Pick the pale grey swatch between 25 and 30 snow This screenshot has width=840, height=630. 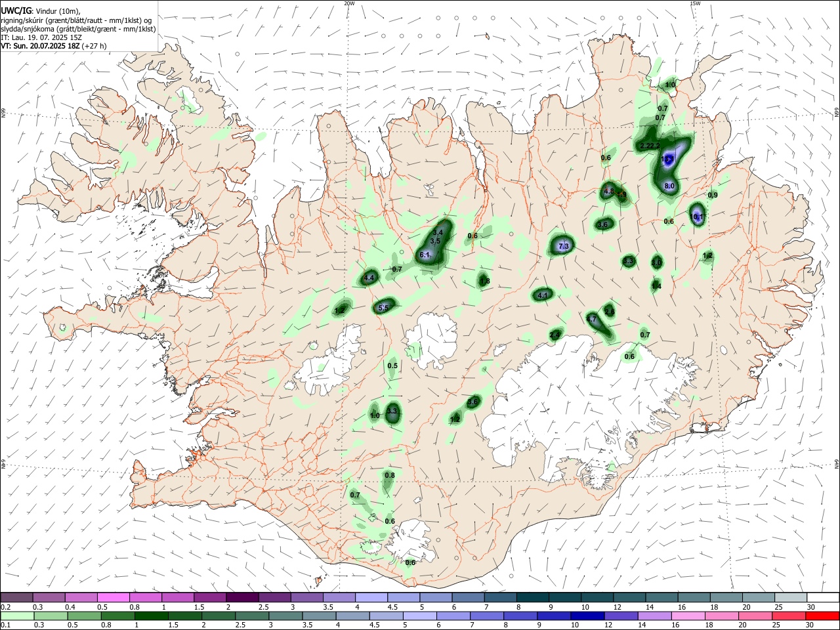790,598
